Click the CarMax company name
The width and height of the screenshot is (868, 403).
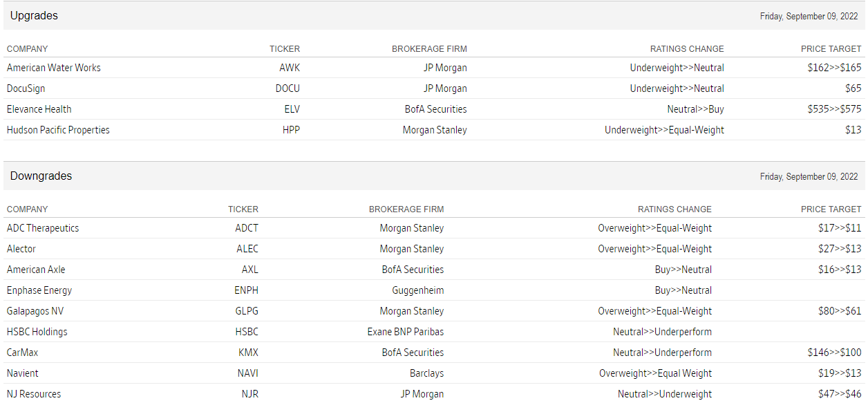[x=22, y=353]
